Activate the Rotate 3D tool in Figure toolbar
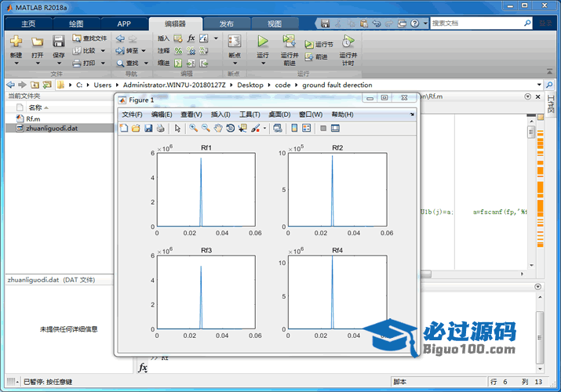Viewport: 561px width, 392px height. [x=231, y=128]
